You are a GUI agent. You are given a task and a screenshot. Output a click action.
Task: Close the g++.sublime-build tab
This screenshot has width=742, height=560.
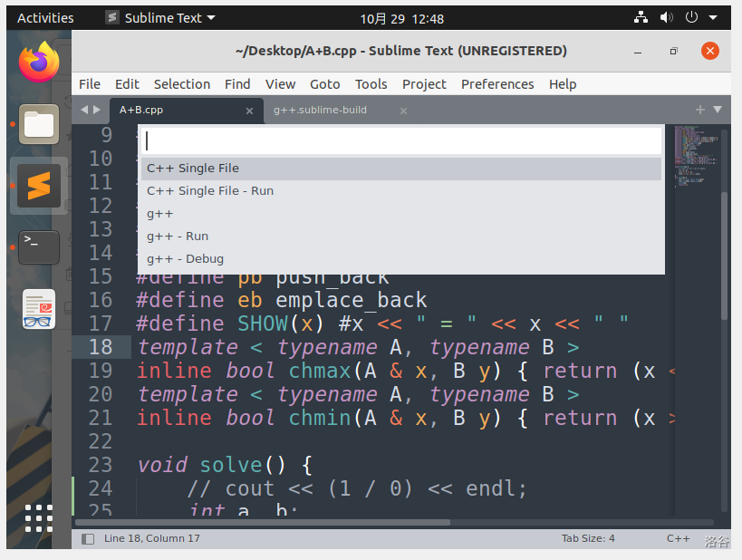coord(403,111)
